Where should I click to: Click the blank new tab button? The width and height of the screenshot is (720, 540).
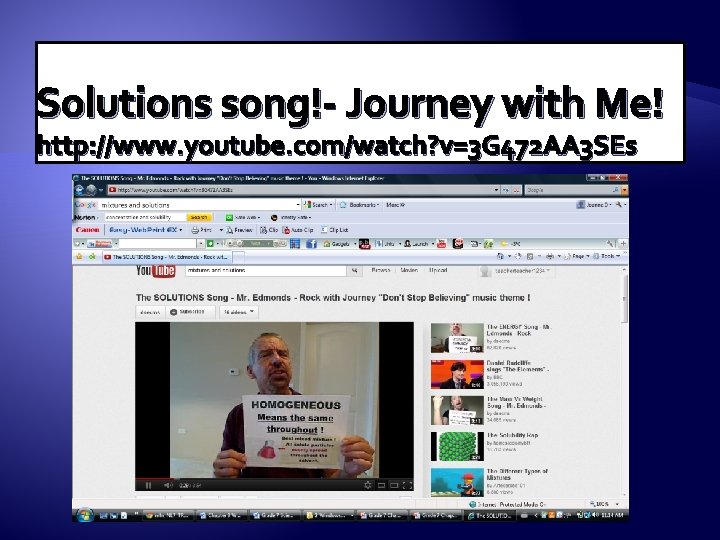pos(239,257)
